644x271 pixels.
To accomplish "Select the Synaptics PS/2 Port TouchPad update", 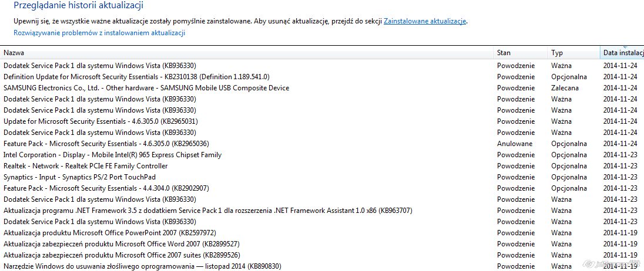I will click(x=322, y=177).
